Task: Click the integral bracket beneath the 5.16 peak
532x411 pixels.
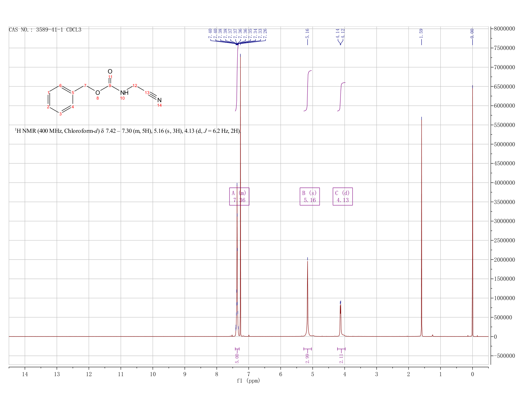Action: (x=308, y=349)
